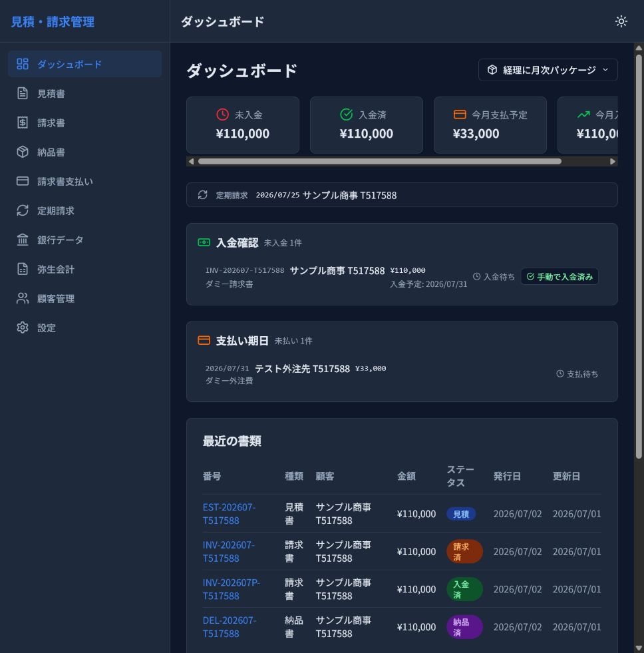This screenshot has height=653, width=644.
Task: Click the 入金済 status badge in table
Action: [x=464, y=589]
